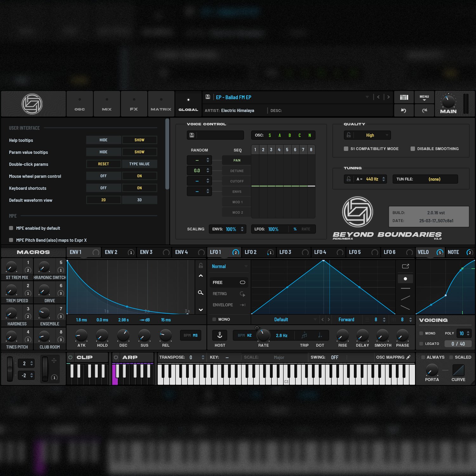Select the LFO point draw tool
Screen dimensions: 476x476
point(405,279)
